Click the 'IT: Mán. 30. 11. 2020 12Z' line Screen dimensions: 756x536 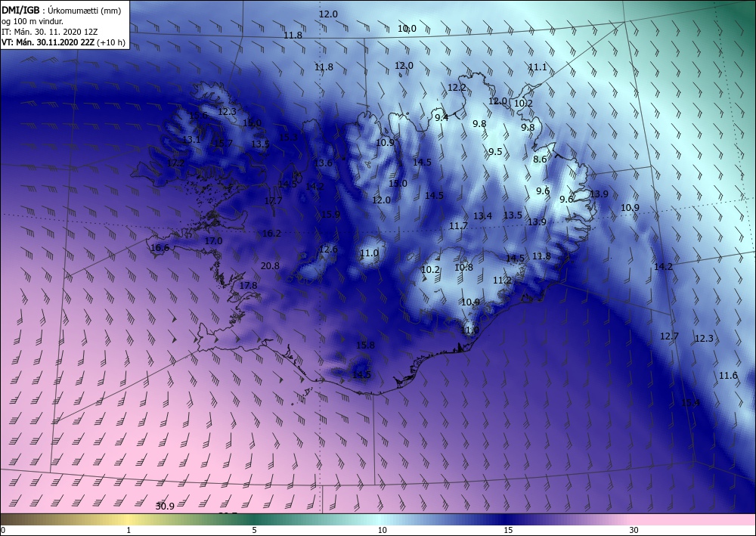(51, 32)
